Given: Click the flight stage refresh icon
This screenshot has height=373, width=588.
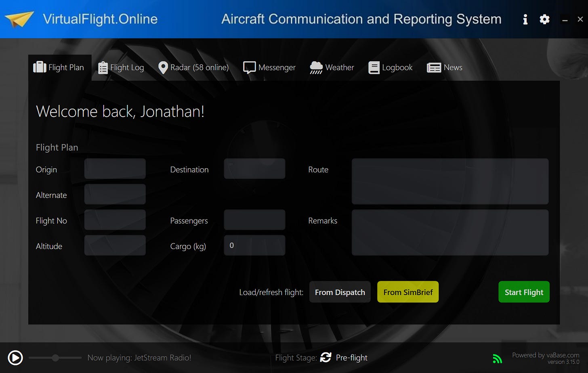Looking at the screenshot, I should click(x=325, y=357).
